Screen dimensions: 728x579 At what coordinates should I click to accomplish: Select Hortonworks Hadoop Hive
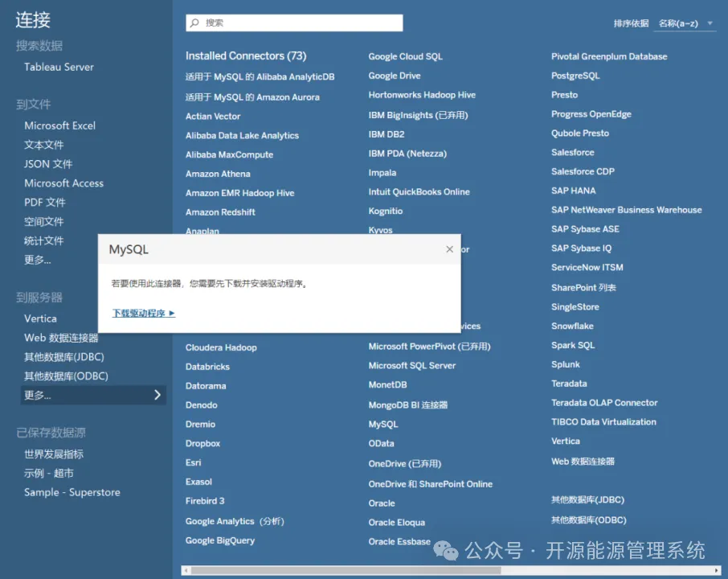tap(422, 95)
